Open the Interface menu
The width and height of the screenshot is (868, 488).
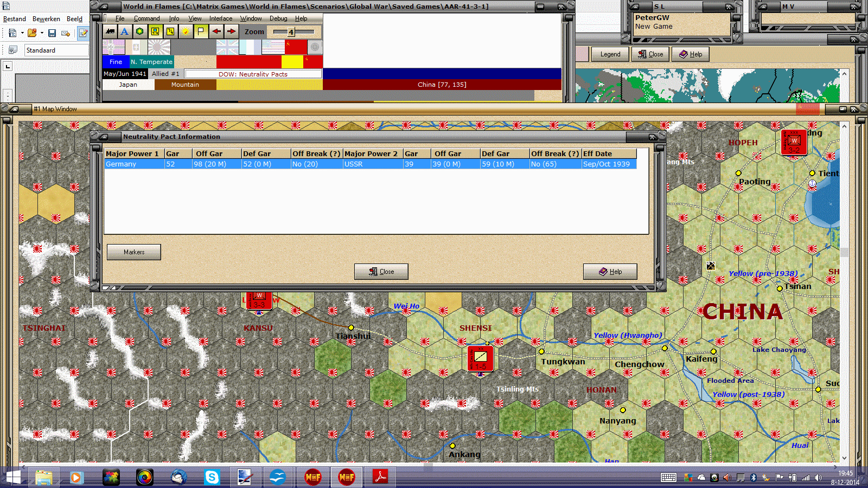(221, 18)
